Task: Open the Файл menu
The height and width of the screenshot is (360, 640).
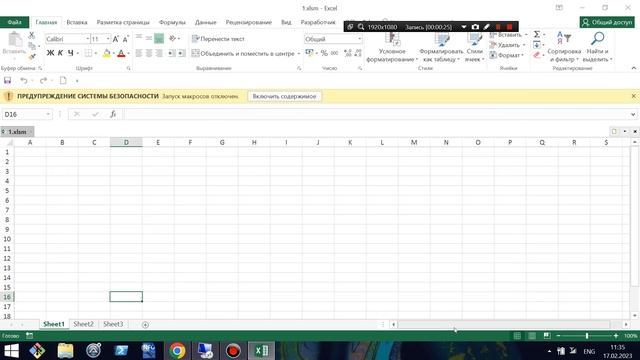Action: pos(14,22)
